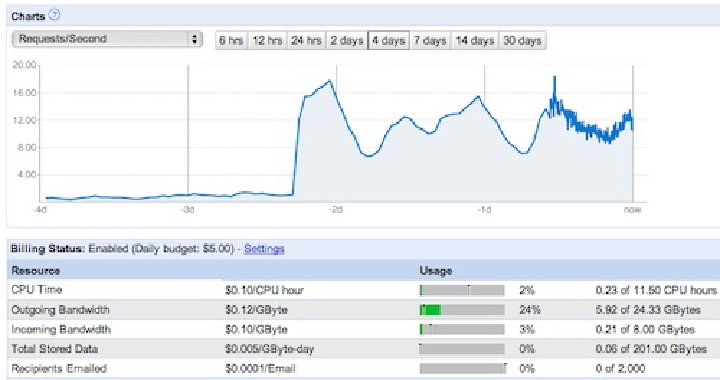Select the 14 days time range
The image size is (720, 380).
tap(475, 40)
